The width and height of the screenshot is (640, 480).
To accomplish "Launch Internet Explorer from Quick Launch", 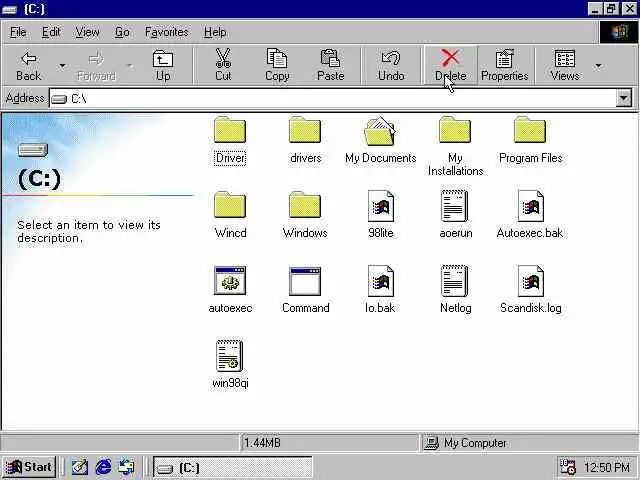I will (x=103, y=467).
